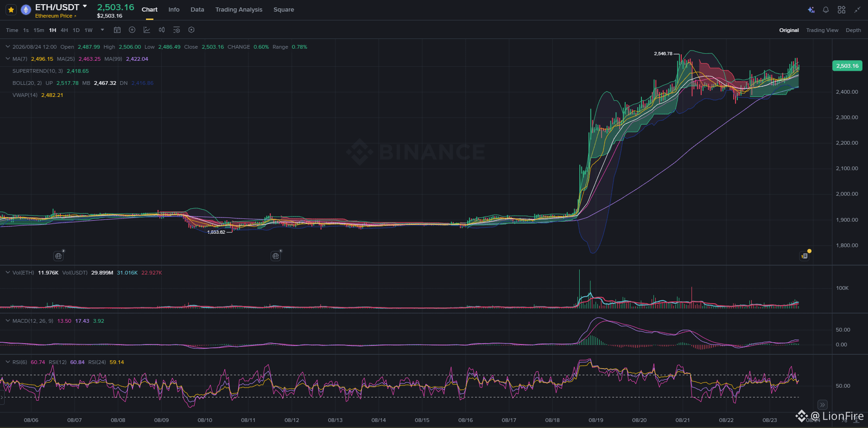Click the MA(25) indicator label

[66, 59]
